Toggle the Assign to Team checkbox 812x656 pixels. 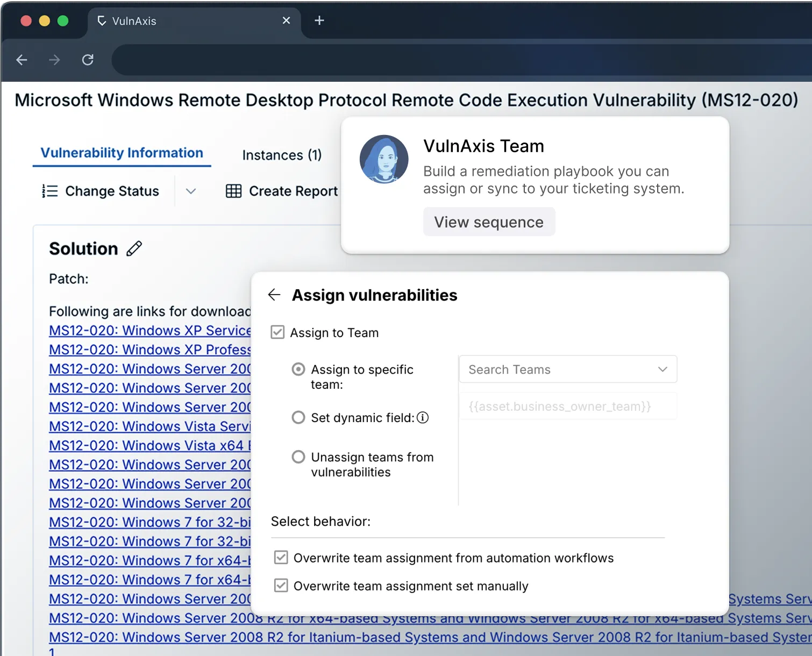tap(277, 332)
